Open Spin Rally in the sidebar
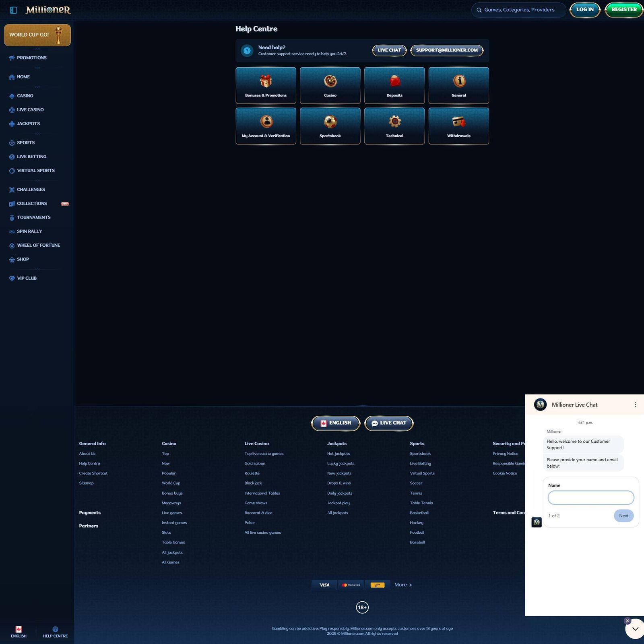The image size is (644, 644). tap(29, 231)
